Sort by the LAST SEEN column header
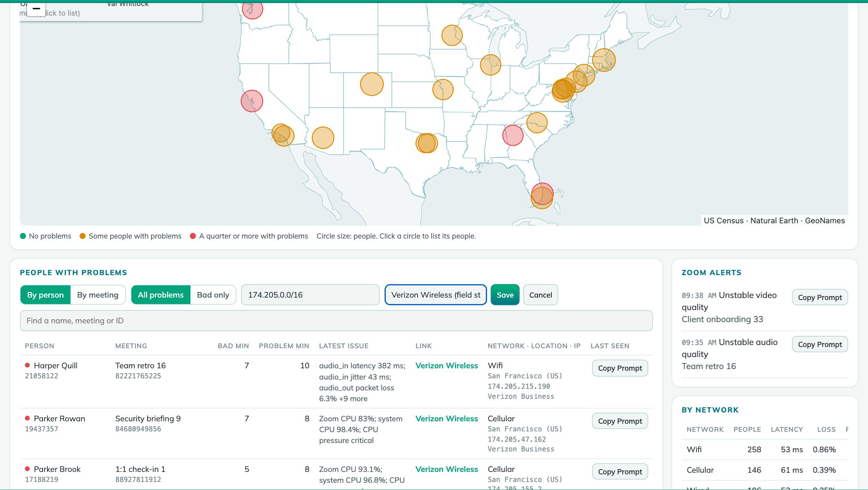 610,346
